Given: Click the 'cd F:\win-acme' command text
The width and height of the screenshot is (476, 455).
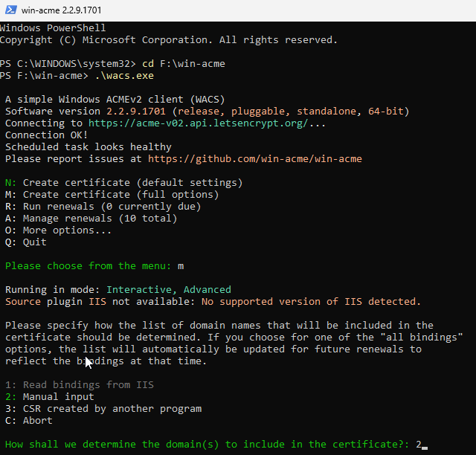Looking at the screenshot, I should pos(184,64).
